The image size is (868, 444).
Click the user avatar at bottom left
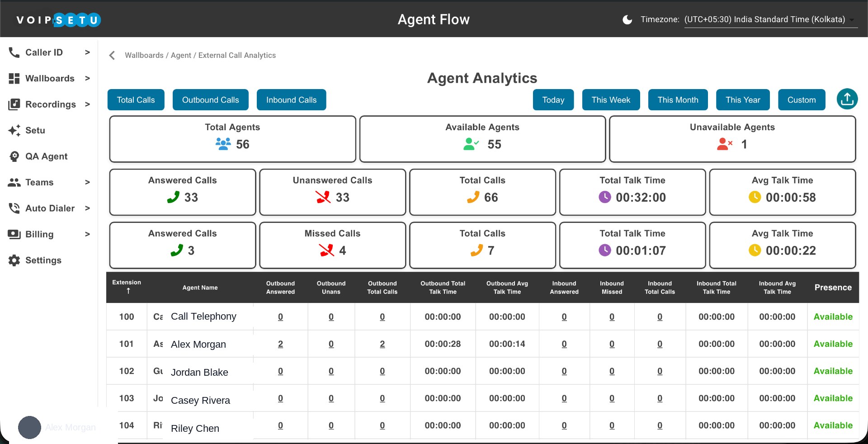29,427
